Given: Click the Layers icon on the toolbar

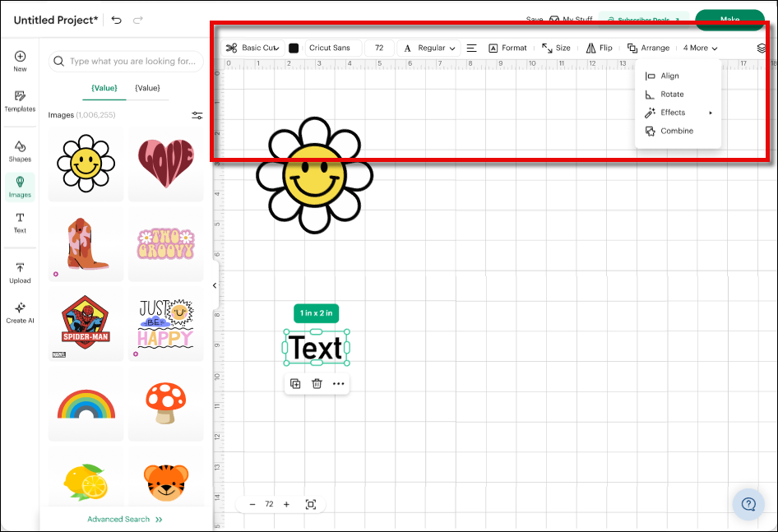Looking at the screenshot, I should click(x=762, y=48).
